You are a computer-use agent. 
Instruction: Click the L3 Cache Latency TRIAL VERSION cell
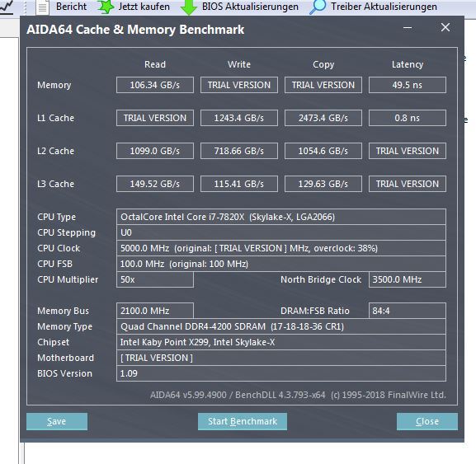click(x=407, y=184)
